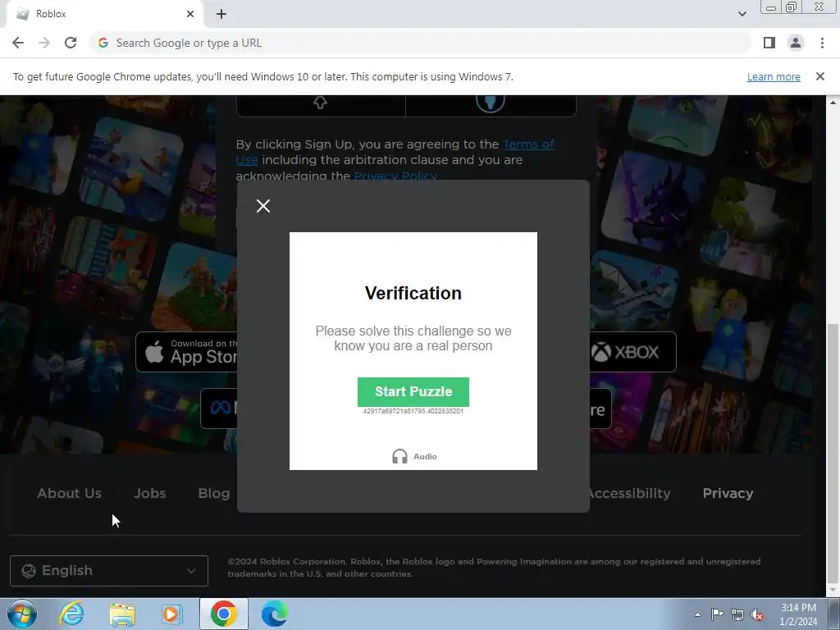The width and height of the screenshot is (840, 630).
Task: Reload the page with the refresh icon
Action: pos(71,43)
